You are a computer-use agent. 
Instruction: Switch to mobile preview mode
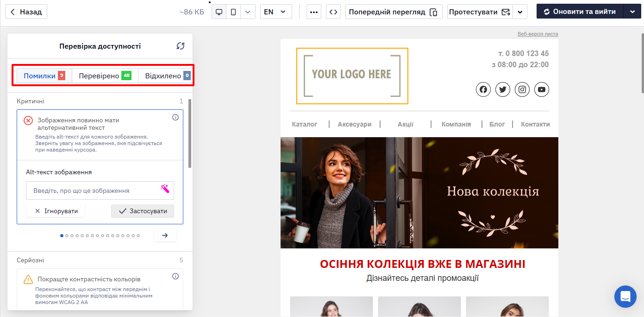tap(233, 12)
